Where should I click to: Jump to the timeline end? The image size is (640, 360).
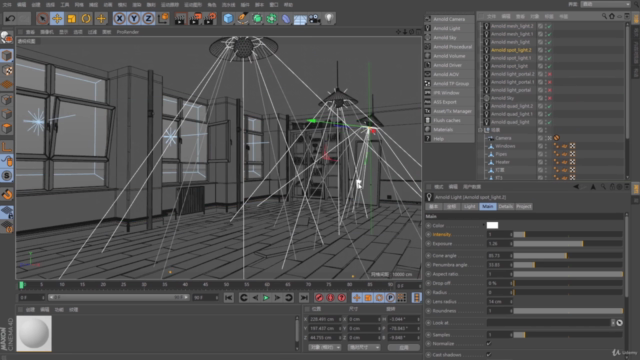pyautogui.click(x=304, y=298)
